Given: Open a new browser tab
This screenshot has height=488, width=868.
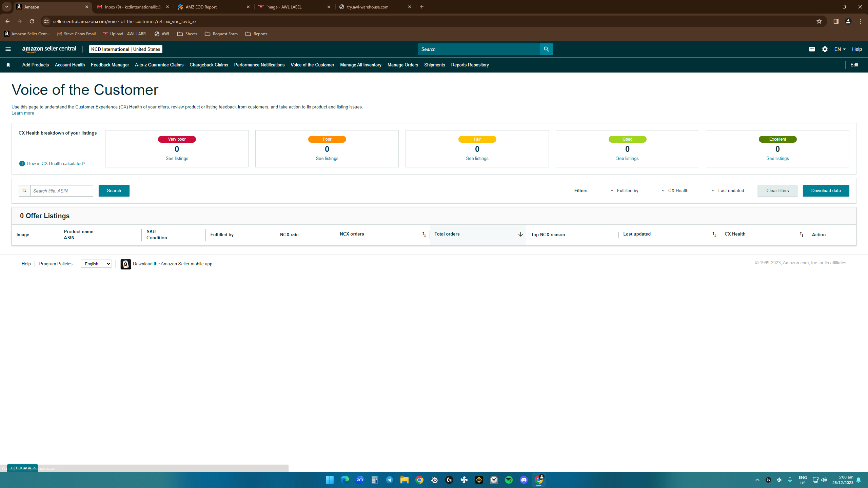Looking at the screenshot, I should [422, 7].
